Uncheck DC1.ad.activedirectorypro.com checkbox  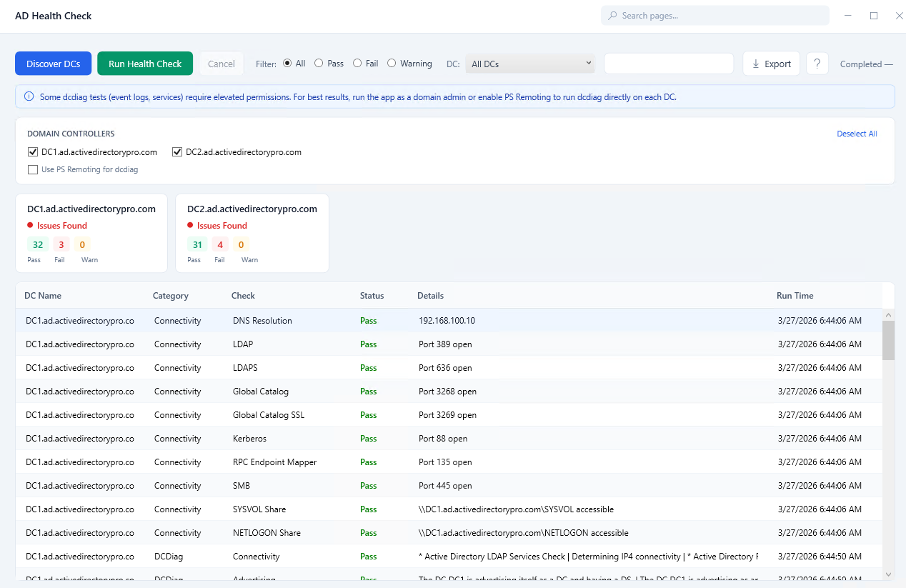[x=32, y=151]
